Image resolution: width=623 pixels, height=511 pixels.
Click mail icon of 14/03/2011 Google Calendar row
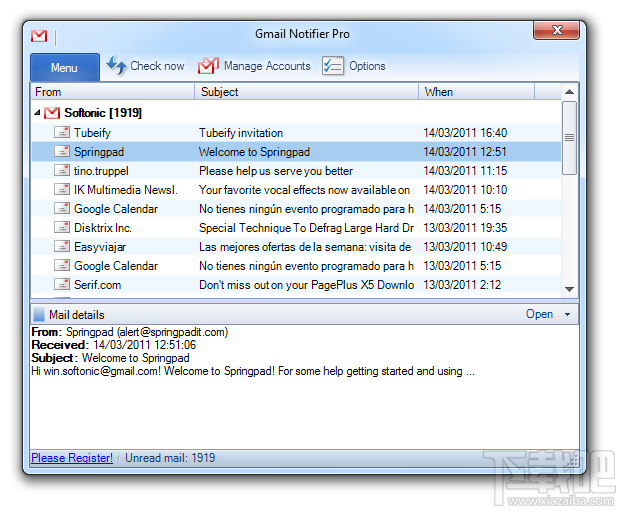(x=62, y=208)
